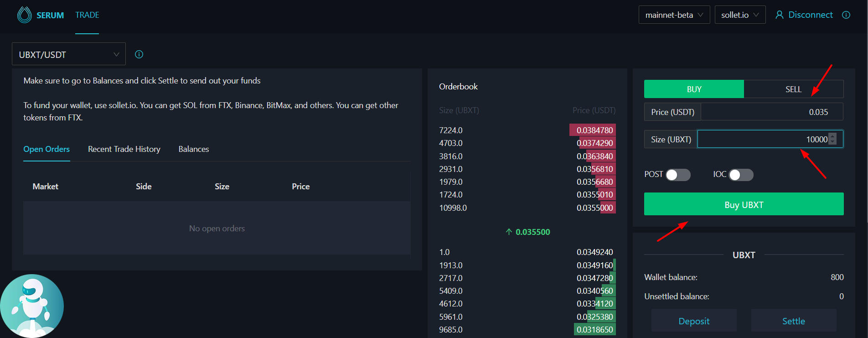Click orderbook size 3816.0
This screenshot has height=338, width=868.
[451, 156]
